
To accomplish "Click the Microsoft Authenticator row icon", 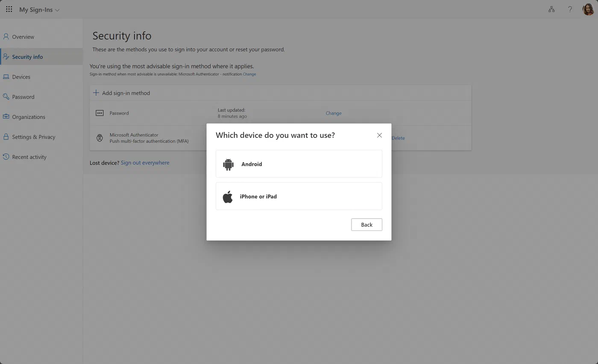I will (x=100, y=138).
